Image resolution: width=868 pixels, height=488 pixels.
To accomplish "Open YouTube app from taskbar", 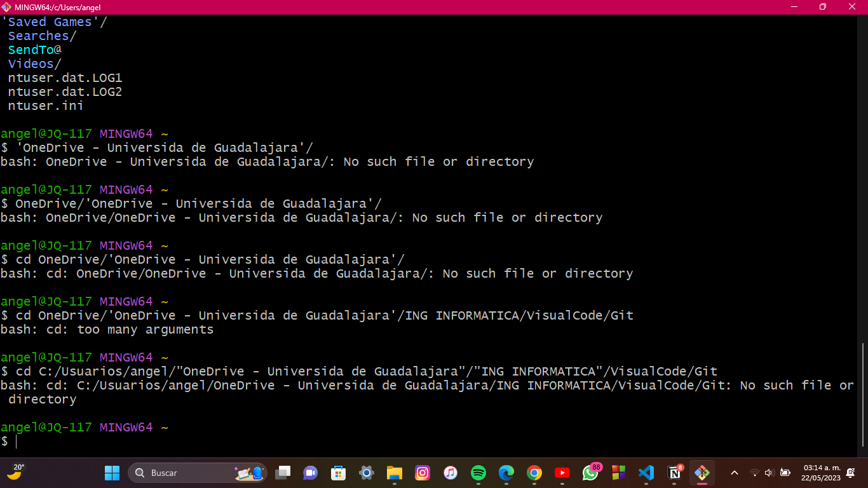I will click(x=562, y=473).
